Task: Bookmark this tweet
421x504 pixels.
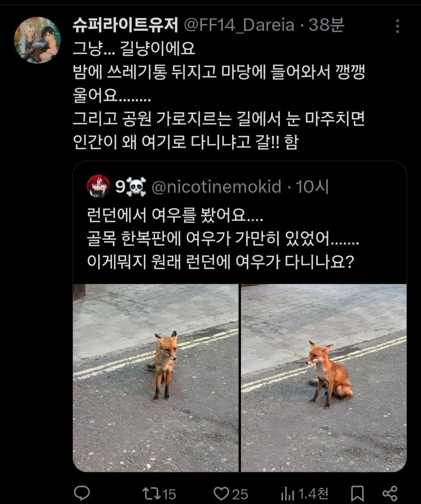Action: click(357, 493)
